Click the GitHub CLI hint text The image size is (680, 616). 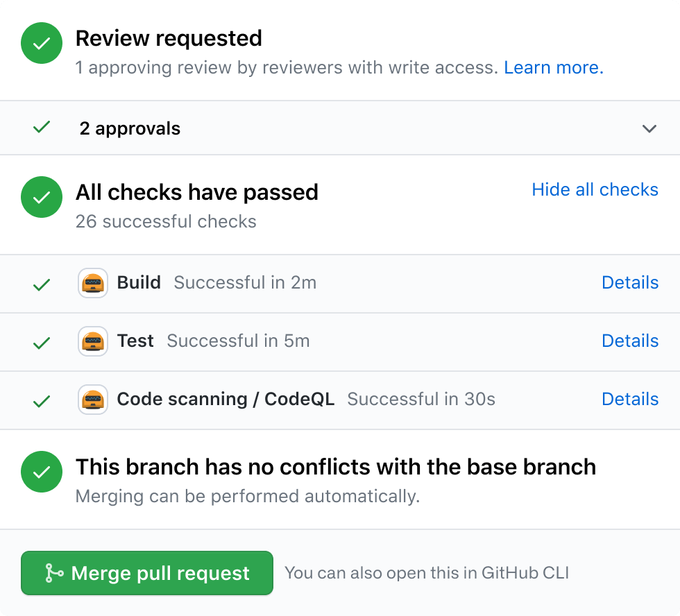tap(426, 573)
